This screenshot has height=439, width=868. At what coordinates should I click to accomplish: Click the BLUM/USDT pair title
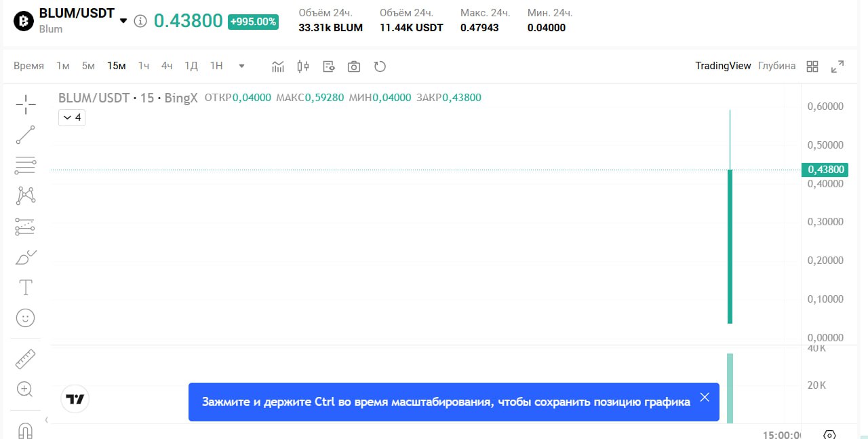coord(77,14)
